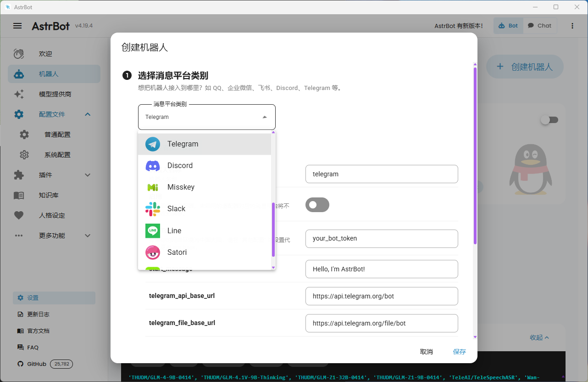Select the Slack logo in the list

[x=153, y=209]
